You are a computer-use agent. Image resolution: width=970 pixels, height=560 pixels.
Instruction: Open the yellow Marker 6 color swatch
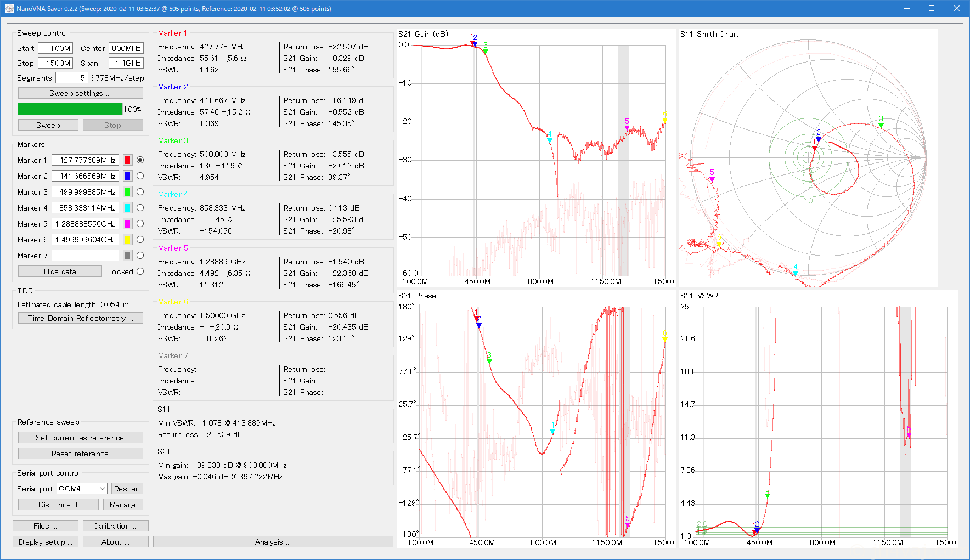[127, 240]
